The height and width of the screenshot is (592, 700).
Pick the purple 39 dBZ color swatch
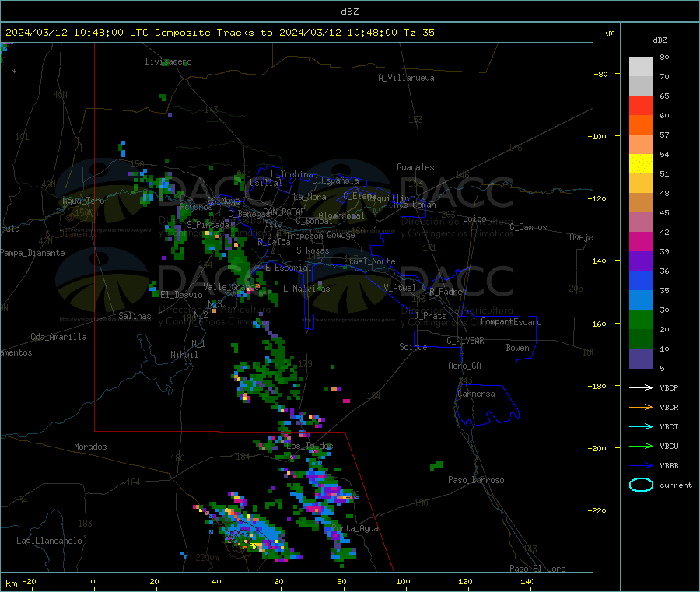pos(641,261)
